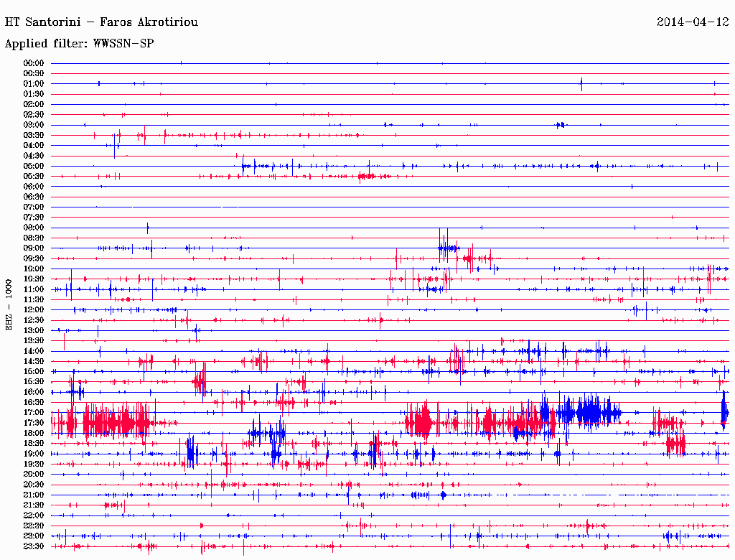Select the 16:00 time label
735x560 pixels.
click(x=34, y=392)
